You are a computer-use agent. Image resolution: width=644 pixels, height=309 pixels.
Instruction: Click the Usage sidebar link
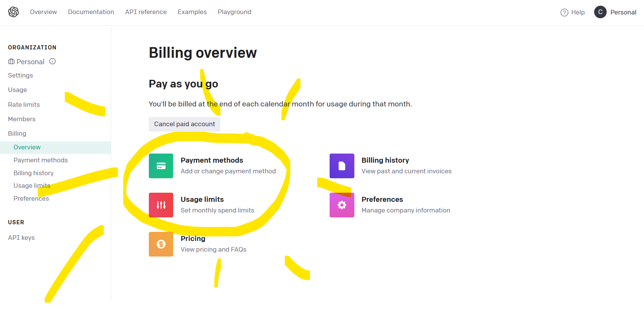point(18,90)
